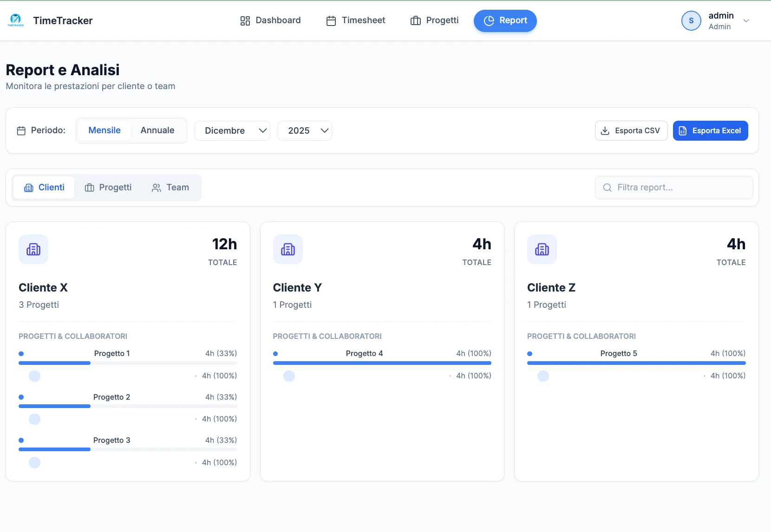Click the TimeTracker logo icon
This screenshot has width=771, height=532.
point(16,20)
